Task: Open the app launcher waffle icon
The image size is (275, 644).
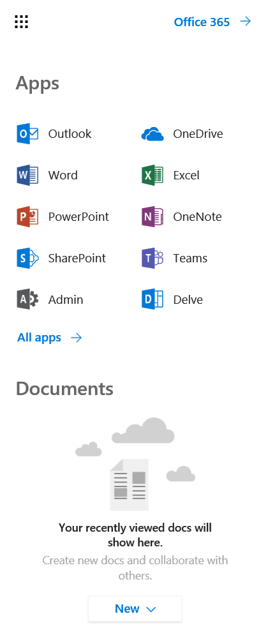Action: click(x=21, y=21)
